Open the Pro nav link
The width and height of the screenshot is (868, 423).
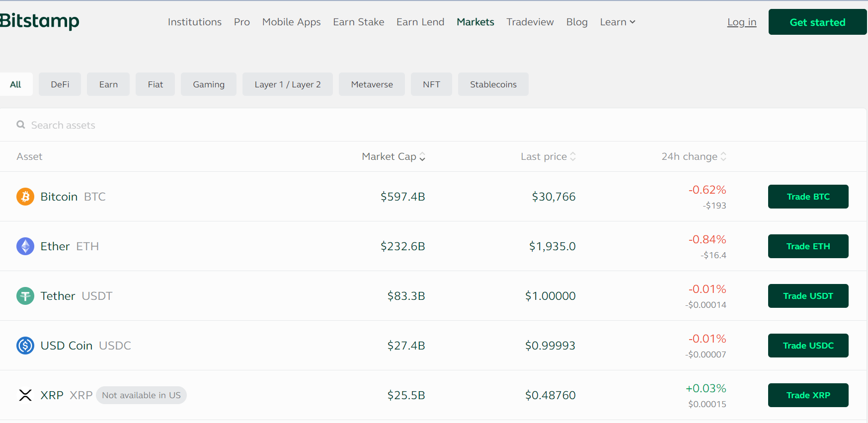pyautogui.click(x=242, y=22)
